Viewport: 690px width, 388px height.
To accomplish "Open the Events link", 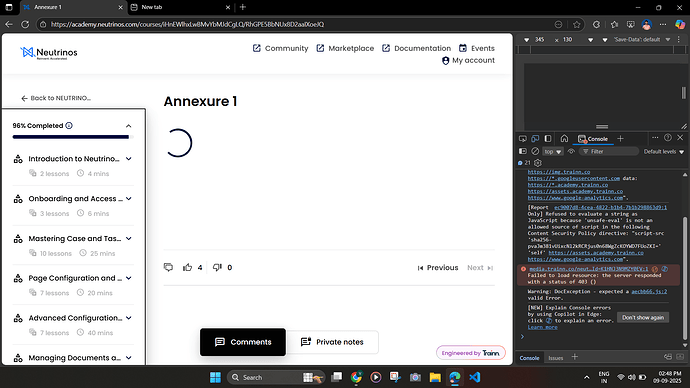I will [477, 48].
